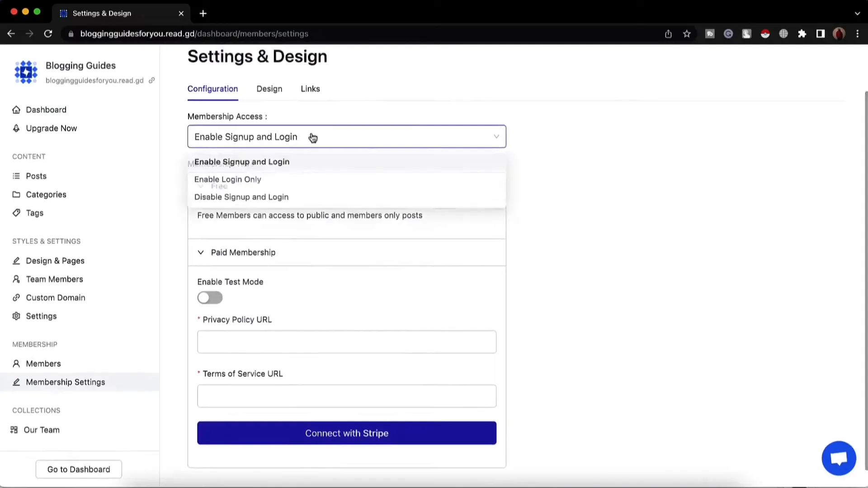
Task: Switch to the Design tab
Action: point(269,89)
